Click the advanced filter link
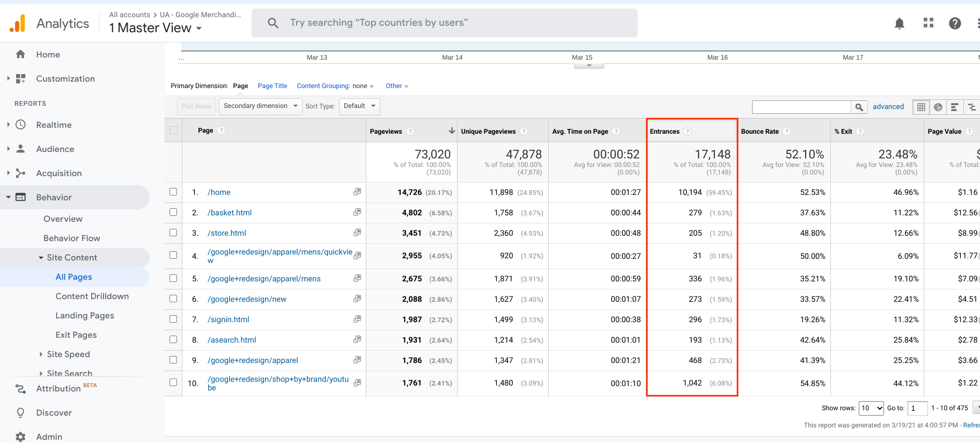Image resolution: width=980 pixels, height=443 pixels. click(888, 107)
